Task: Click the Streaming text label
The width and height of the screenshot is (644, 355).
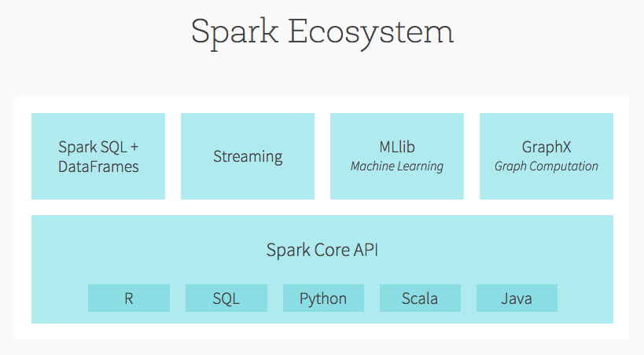Action: point(248,156)
